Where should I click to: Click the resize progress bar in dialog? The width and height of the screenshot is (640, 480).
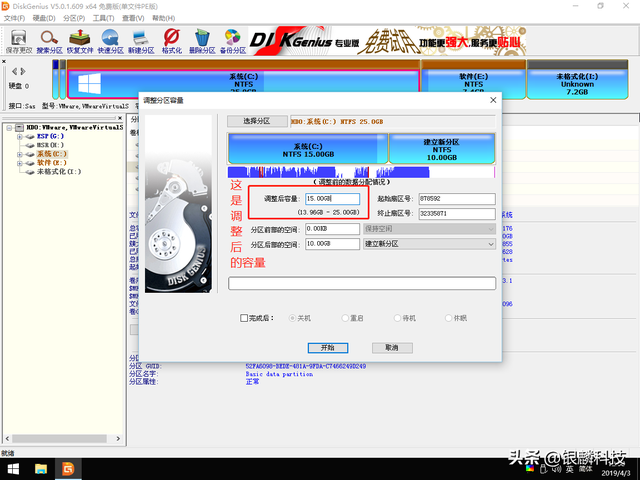[x=362, y=283]
